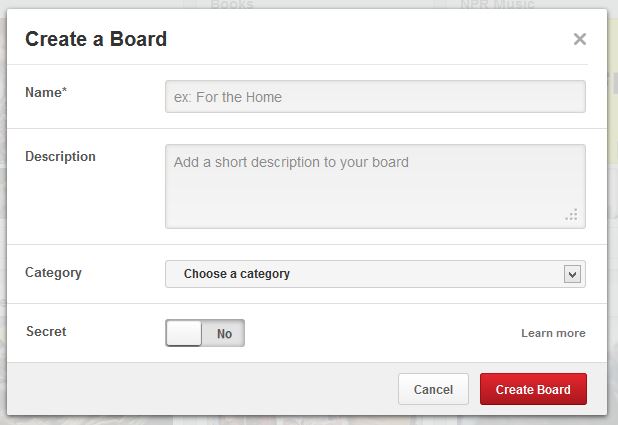This screenshot has width=618, height=425.
Task: Click the "Create a Board" dialog title
Action: 96,39
